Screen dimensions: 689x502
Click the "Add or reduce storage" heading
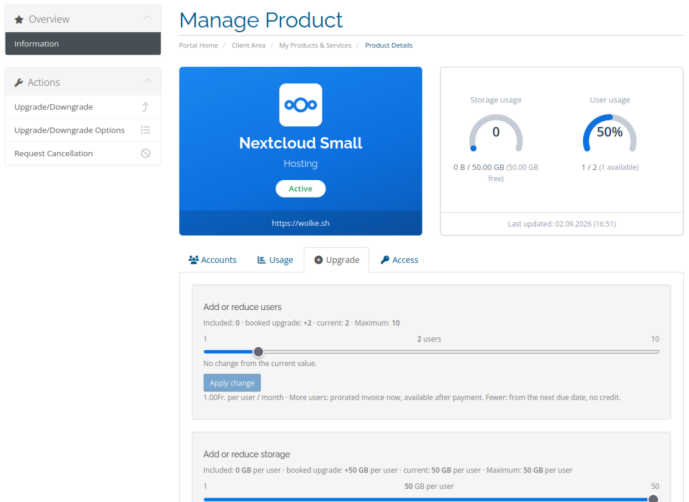(x=247, y=454)
